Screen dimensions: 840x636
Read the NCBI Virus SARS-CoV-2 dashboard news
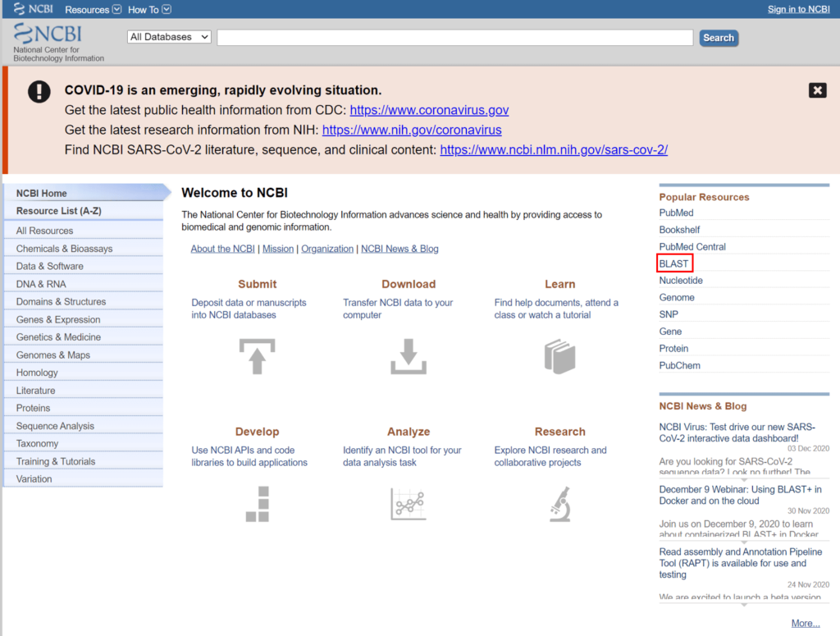pos(737,432)
